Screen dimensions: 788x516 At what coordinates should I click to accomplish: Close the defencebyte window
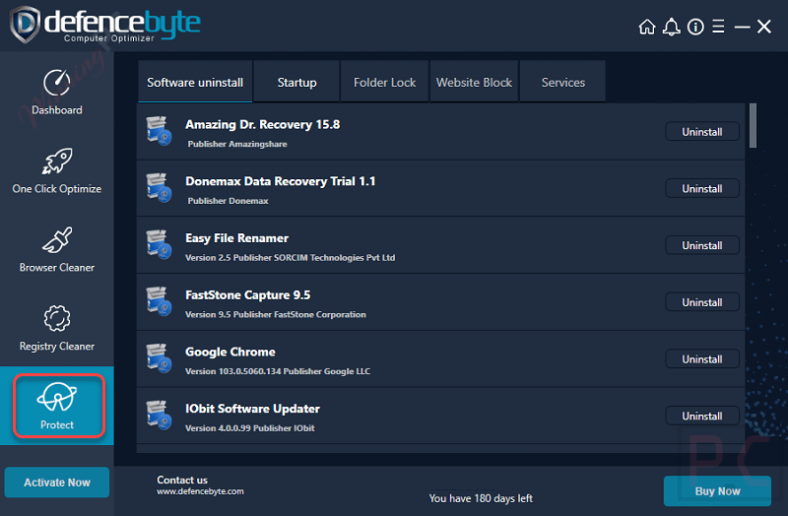[764, 27]
